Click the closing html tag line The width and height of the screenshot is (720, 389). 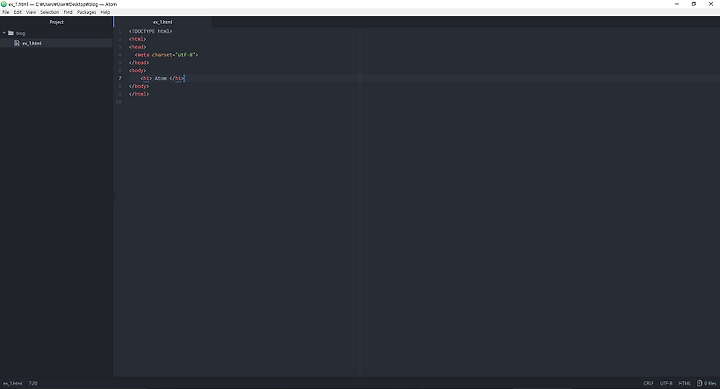click(x=139, y=94)
